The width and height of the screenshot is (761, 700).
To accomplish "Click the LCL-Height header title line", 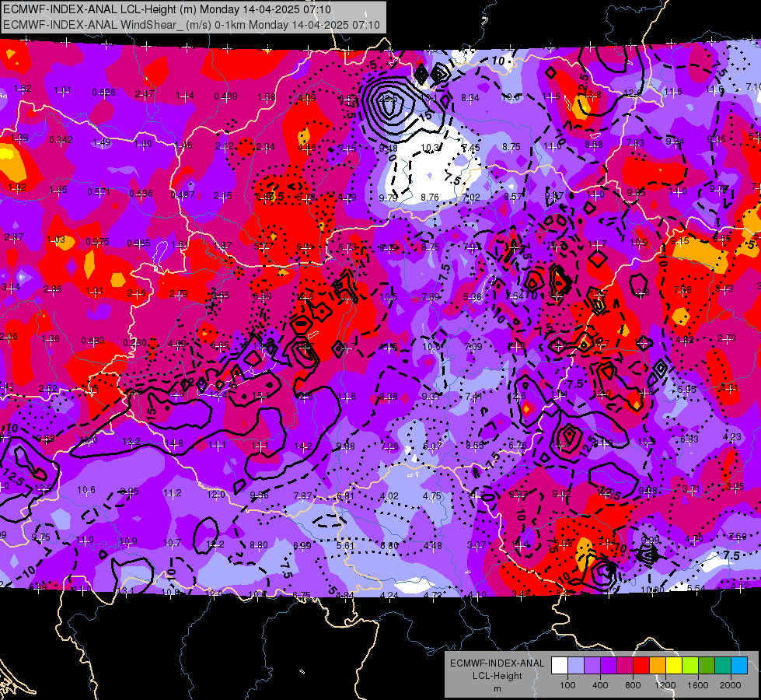I will coord(167,9).
